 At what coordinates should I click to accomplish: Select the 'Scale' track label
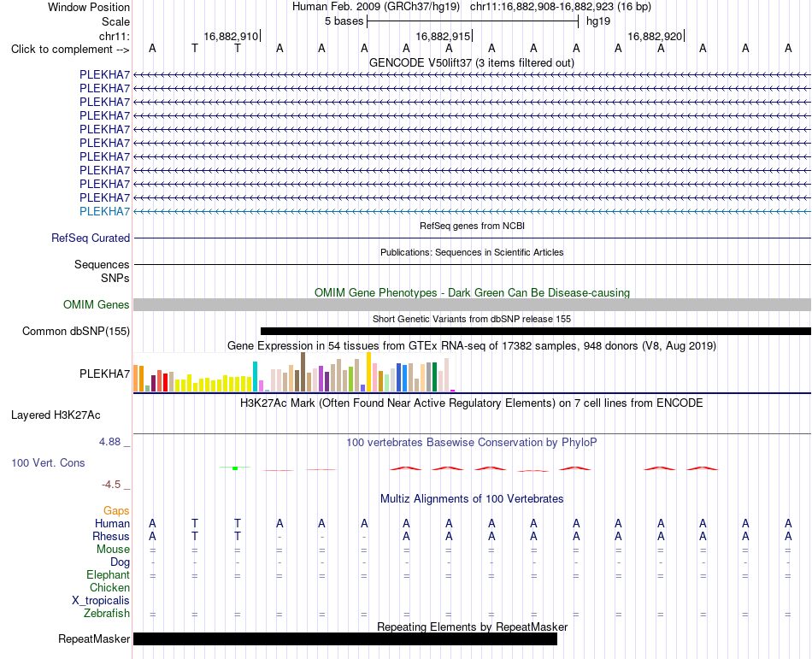tap(115, 21)
